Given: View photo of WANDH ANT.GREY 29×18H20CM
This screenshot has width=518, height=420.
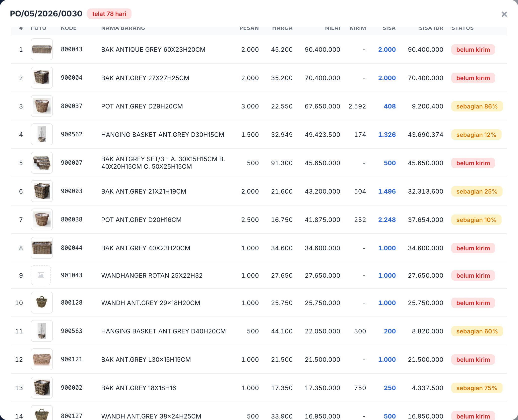Looking at the screenshot, I should pyautogui.click(x=42, y=303).
